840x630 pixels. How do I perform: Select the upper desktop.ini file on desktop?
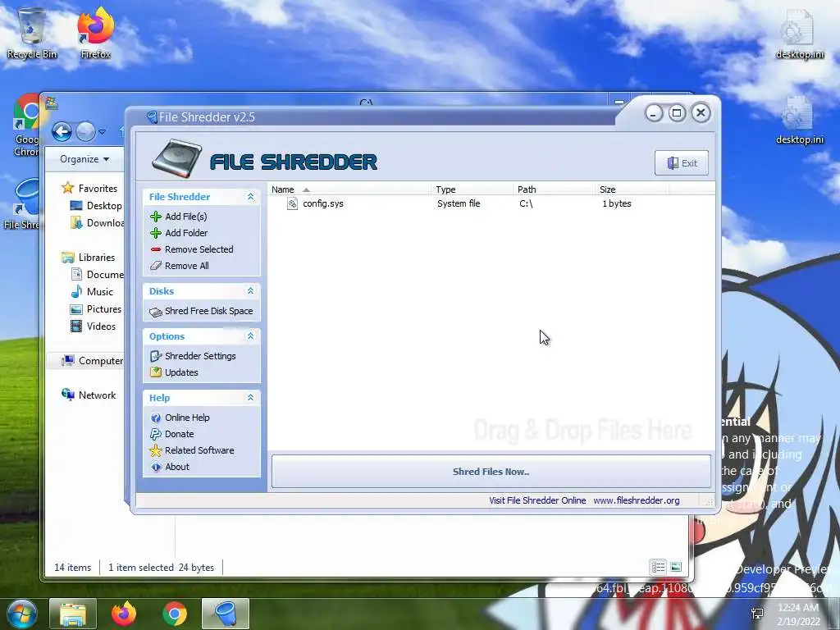(x=800, y=34)
